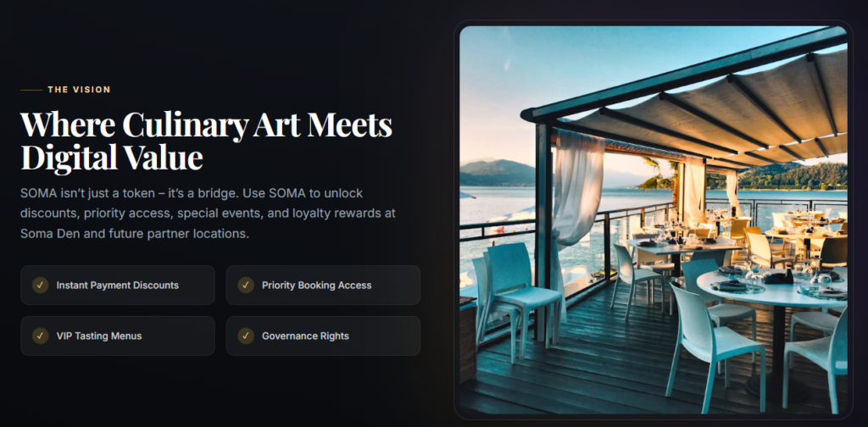Click the gold line beside THE VISION

coord(31,90)
